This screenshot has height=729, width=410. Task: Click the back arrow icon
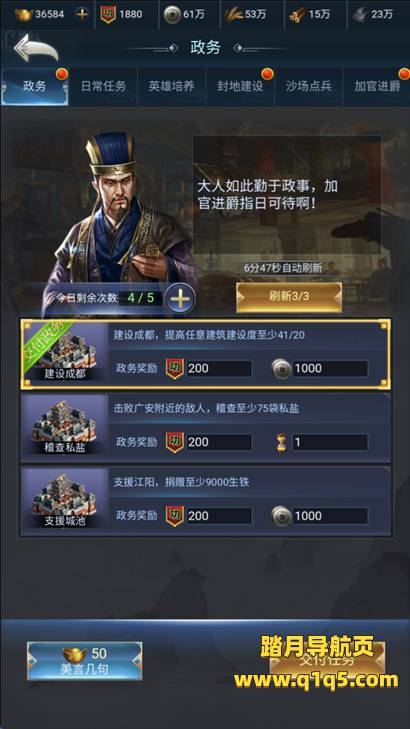click(36, 48)
